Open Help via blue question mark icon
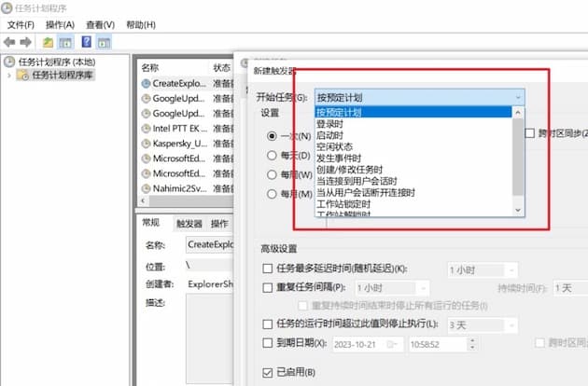This screenshot has height=386, width=588. pyautogui.click(x=86, y=42)
